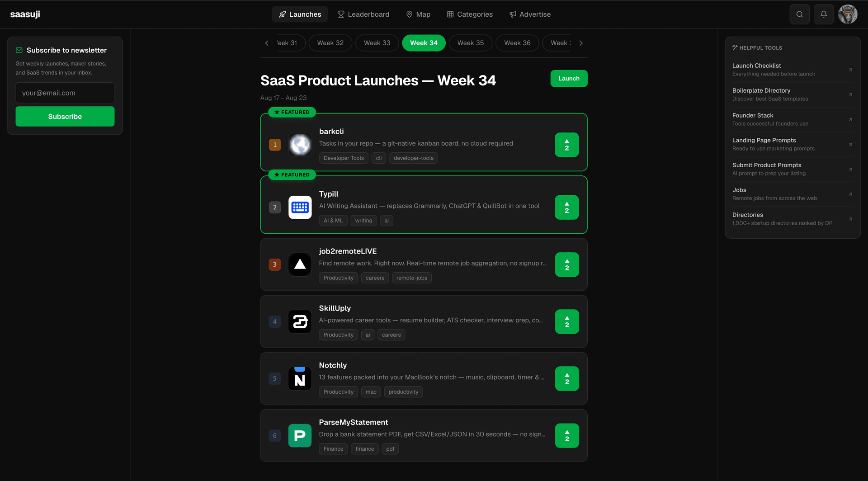Filter by developer-tools tag
This screenshot has width=868, height=481.
tap(414, 158)
